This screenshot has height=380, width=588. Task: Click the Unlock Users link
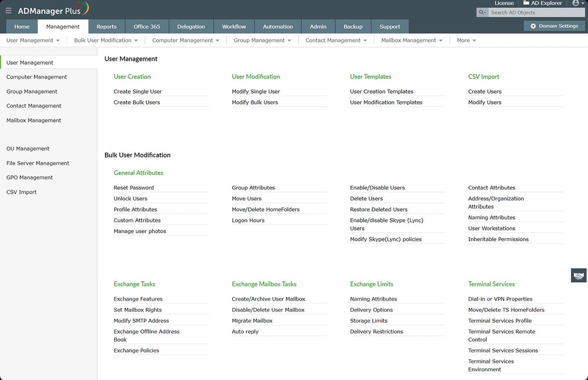pos(130,199)
